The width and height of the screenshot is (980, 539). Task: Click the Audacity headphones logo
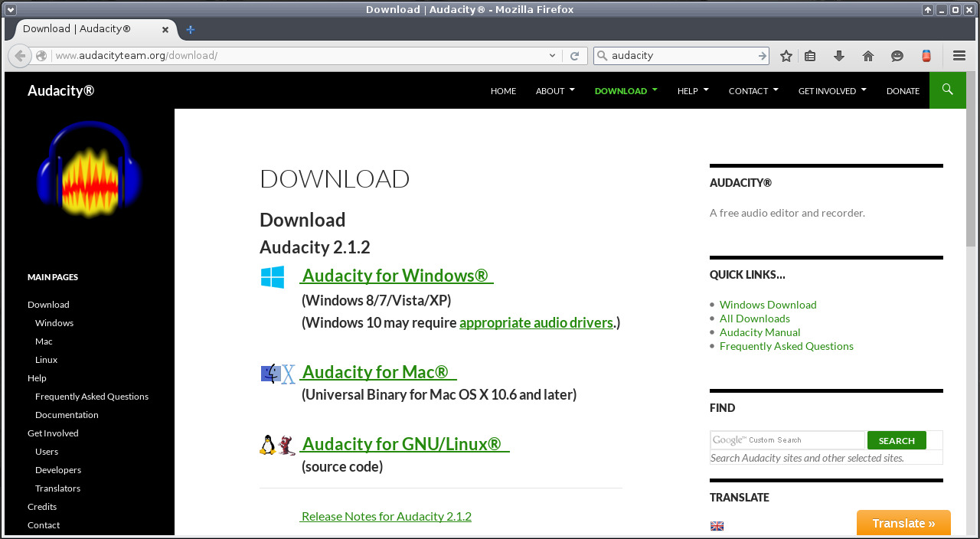pyautogui.click(x=90, y=168)
